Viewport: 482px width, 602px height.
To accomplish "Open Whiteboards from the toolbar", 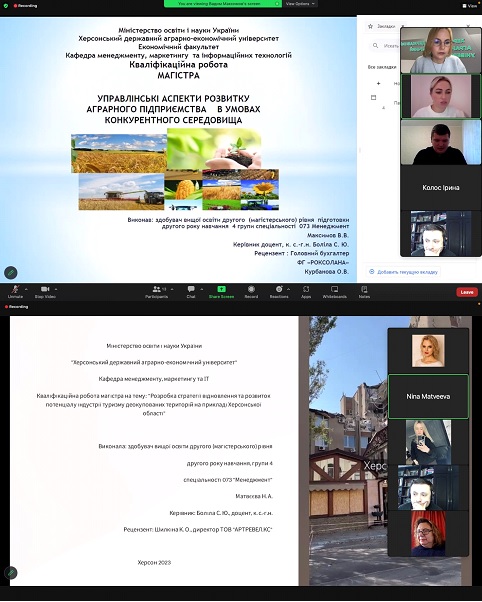I will pyautogui.click(x=335, y=292).
